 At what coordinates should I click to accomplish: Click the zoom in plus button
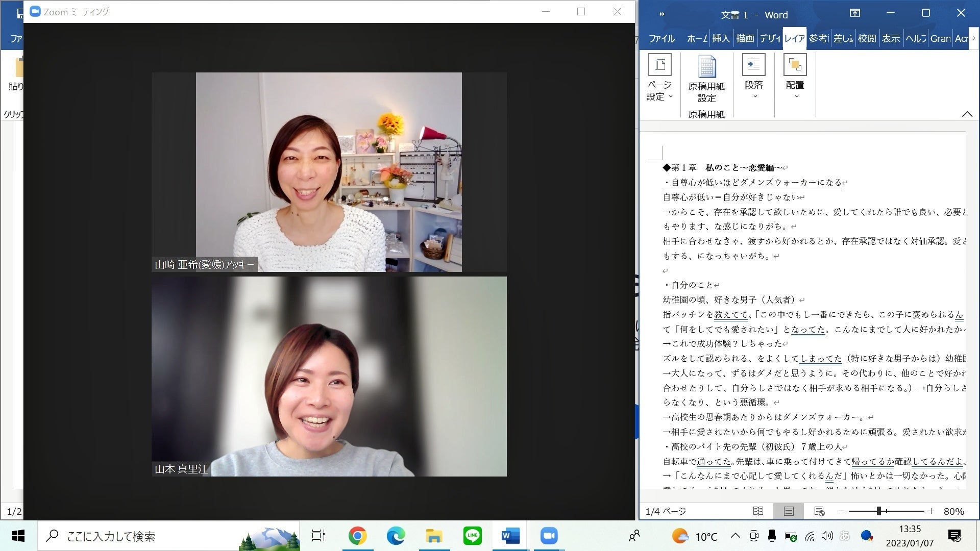(932, 511)
